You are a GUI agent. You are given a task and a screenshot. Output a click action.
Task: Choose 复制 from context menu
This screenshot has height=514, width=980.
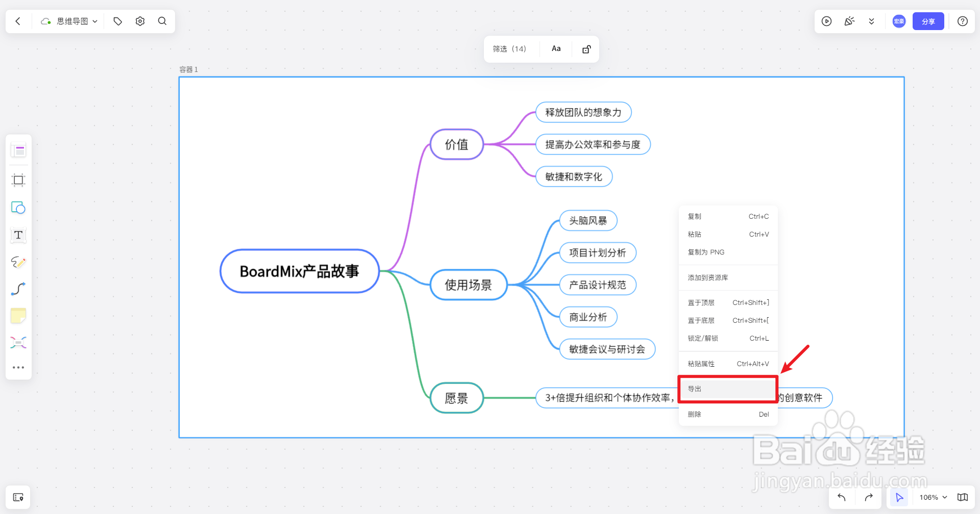(x=728, y=217)
